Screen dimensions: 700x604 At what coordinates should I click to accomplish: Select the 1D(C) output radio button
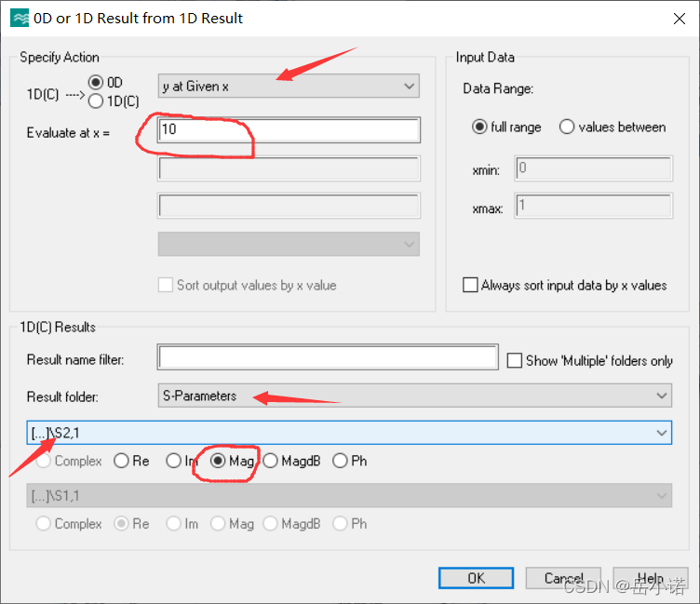coord(96,101)
